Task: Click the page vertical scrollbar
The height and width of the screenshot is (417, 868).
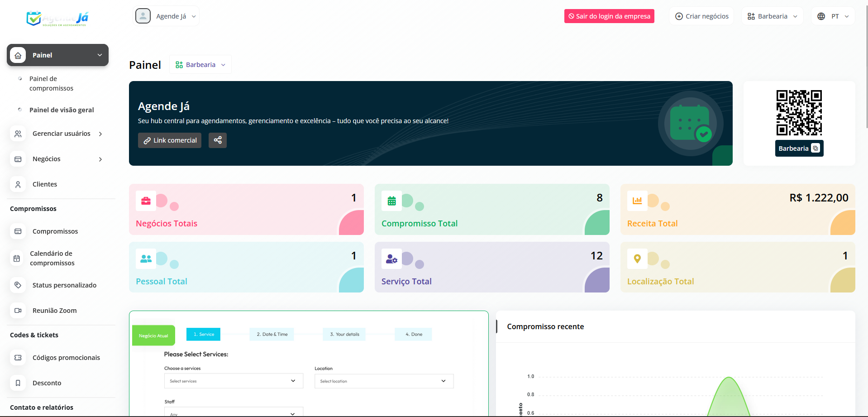Action: pyautogui.click(x=867, y=68)
